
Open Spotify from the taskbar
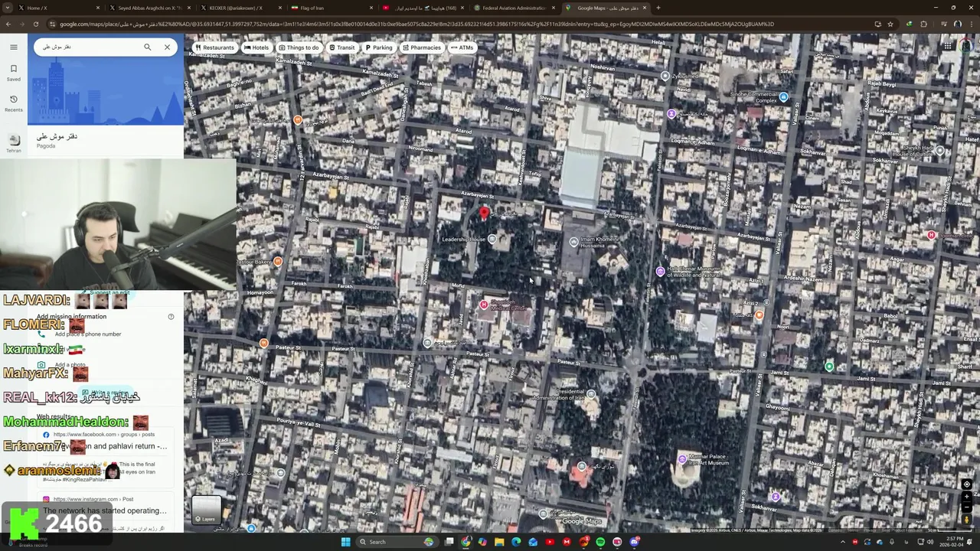pyautogui.click(x=600, y=542)
